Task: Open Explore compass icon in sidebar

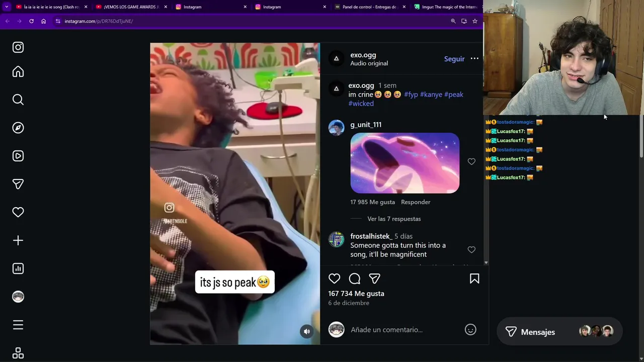Action: 18,128
